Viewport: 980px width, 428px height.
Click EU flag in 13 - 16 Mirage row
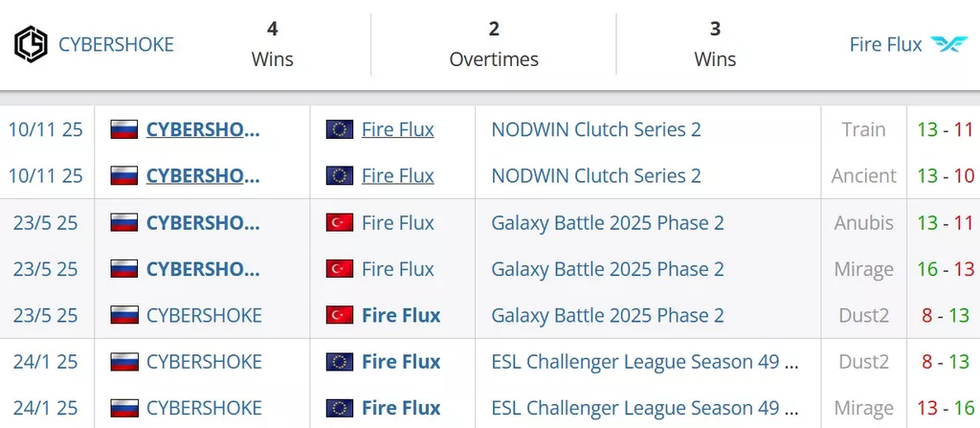[x=339, y=408]
